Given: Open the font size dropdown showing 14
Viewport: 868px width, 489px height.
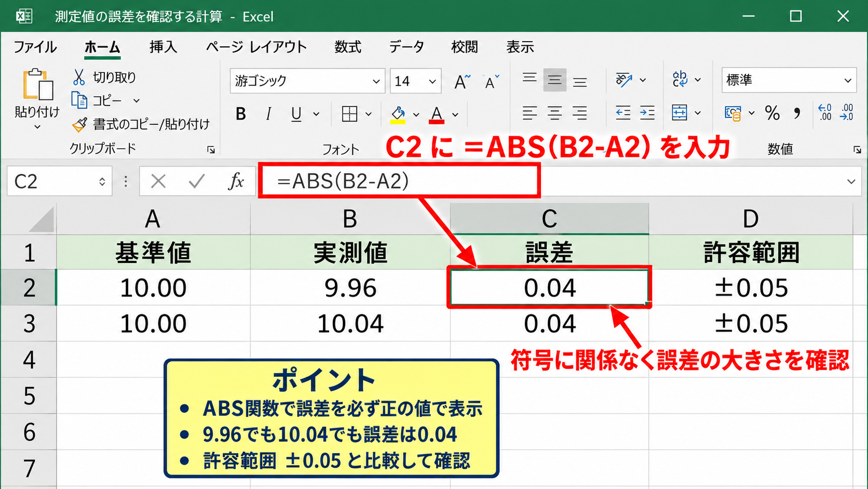Looking at the screenshot, I should pos(432,82).
